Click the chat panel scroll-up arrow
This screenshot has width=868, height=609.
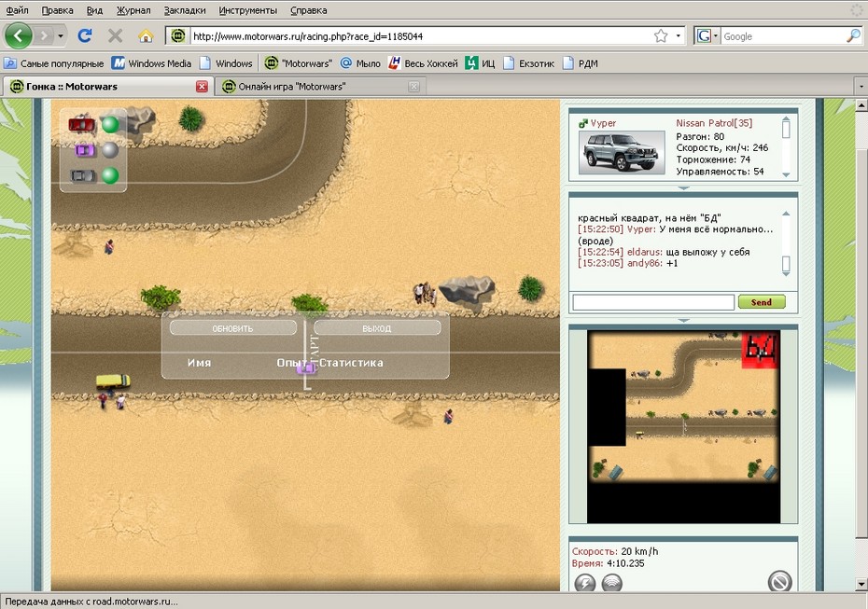tap(786, 214)
